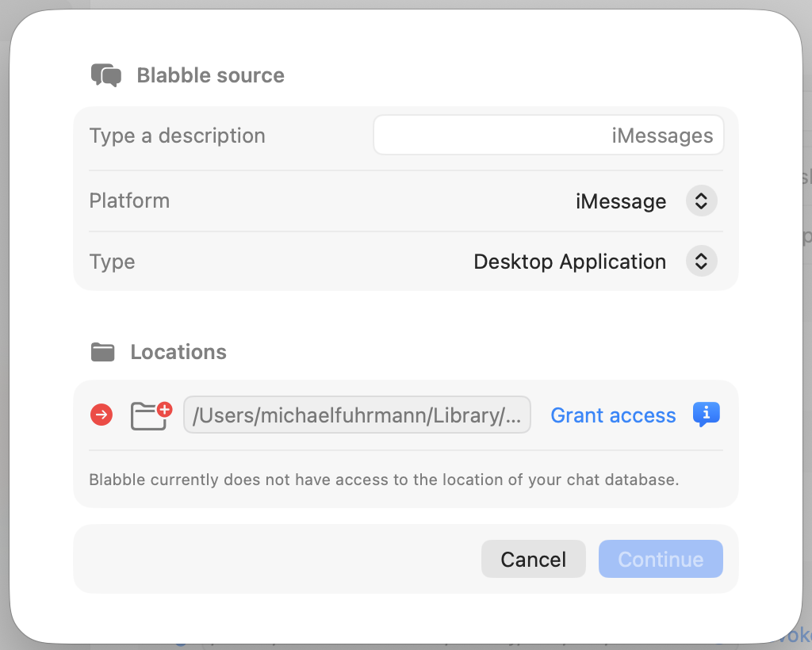Change the platform from iMessage using its selector

point(701,201)
